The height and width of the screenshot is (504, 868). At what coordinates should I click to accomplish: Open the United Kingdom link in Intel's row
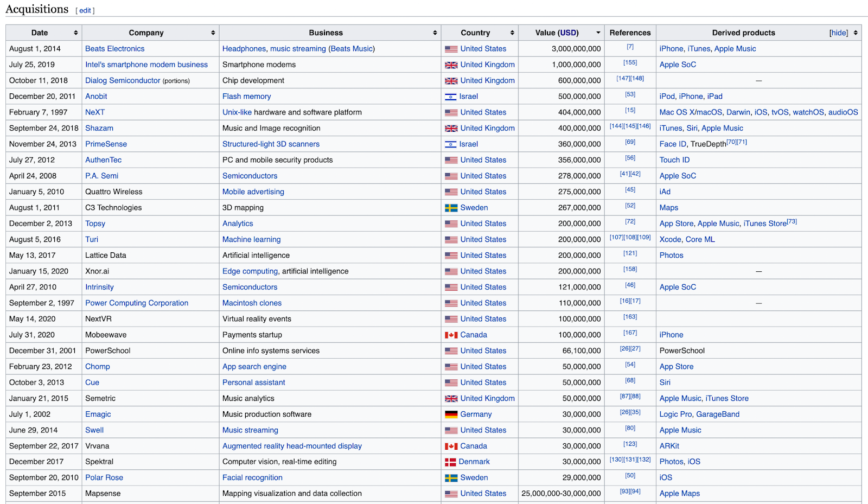tap(488, 65)
